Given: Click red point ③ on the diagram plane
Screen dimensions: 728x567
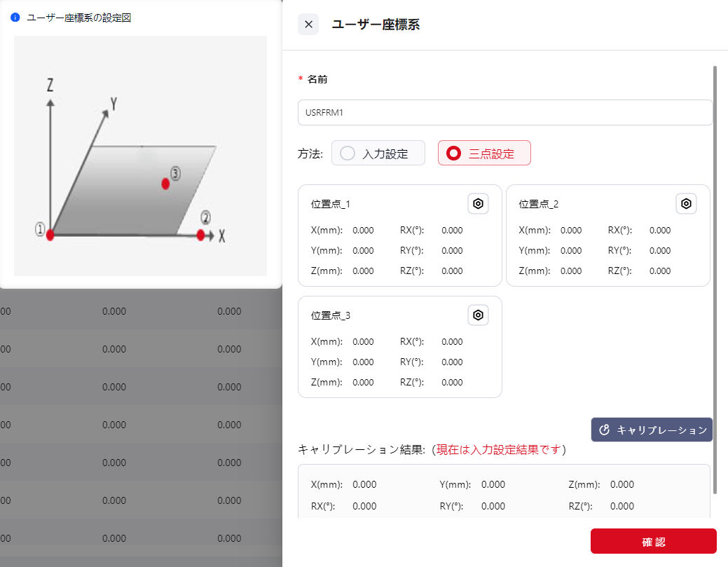Looking at the screenshot, I should coord(165,184).
